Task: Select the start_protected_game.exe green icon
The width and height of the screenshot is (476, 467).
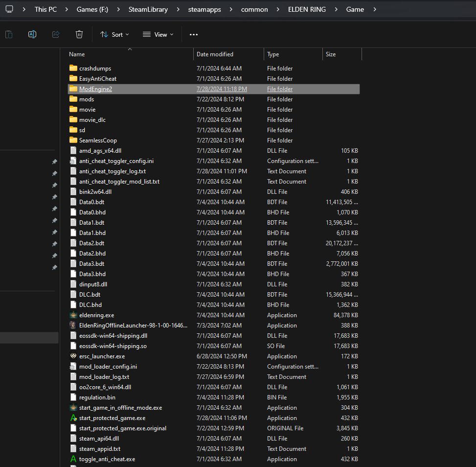Action: (x=73, y=418)
